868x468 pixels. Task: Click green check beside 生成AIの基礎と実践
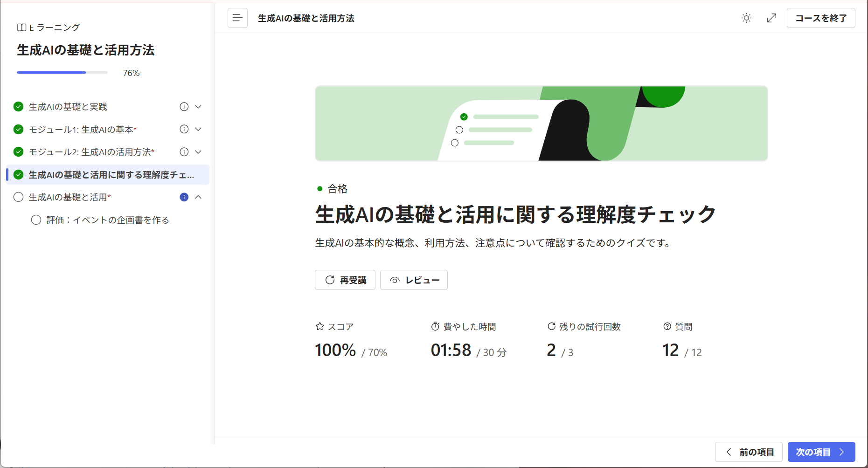pyautogui.click(x=19, y=107)
